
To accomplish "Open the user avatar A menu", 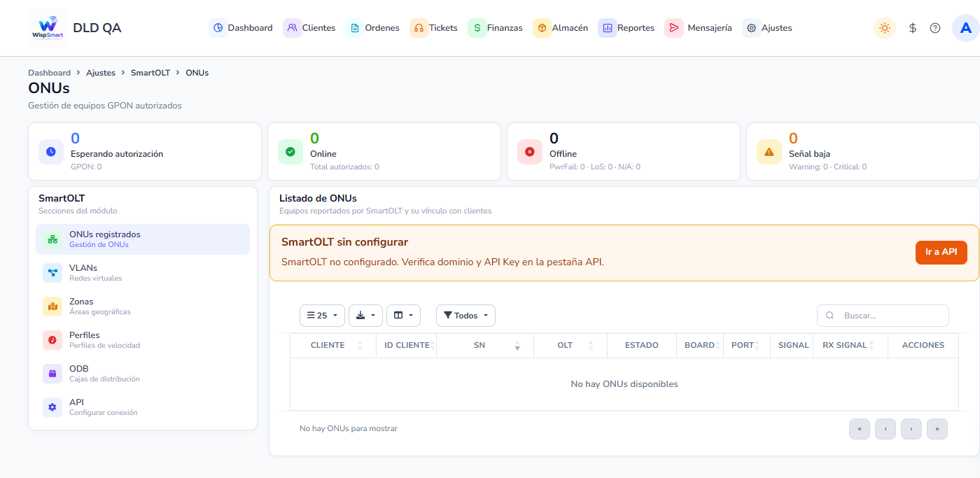I will (x=966, y=28).
